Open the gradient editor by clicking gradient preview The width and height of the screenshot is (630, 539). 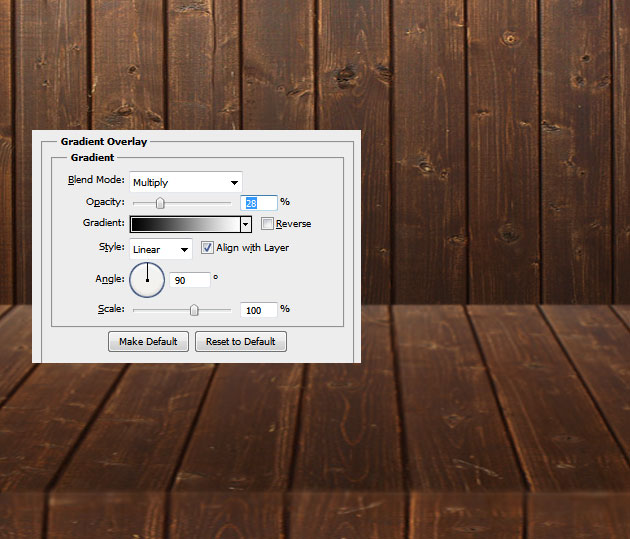click(x=185, y=224)
